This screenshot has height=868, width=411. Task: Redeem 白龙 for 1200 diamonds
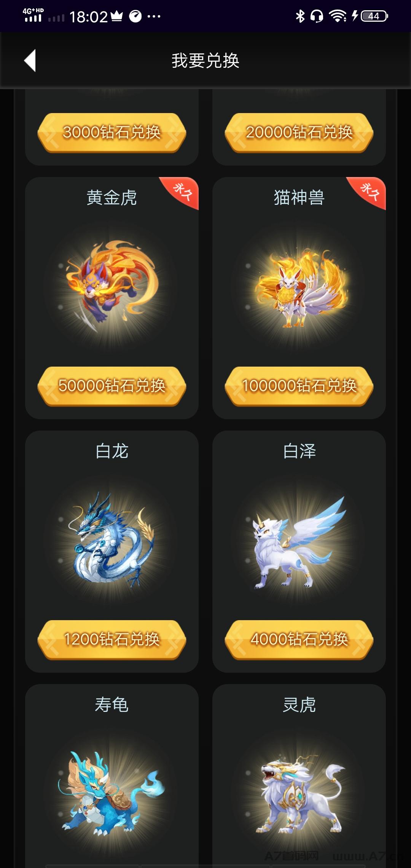pyautogui.click(x=112, y=640)
